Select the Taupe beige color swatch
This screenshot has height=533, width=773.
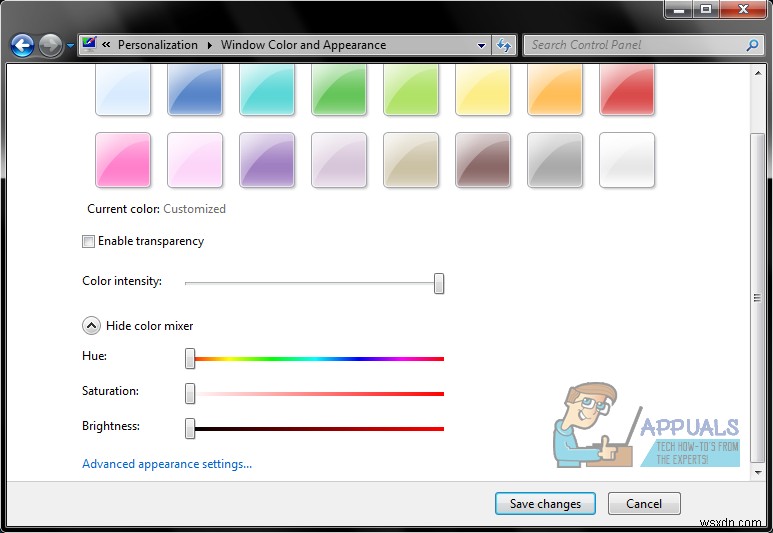tap(411, 160)
